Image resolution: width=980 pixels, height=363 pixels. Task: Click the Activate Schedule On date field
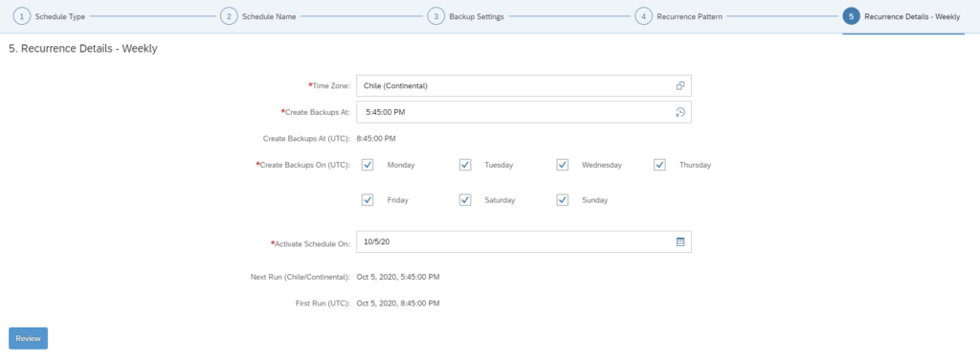click(x=523, y=241)
